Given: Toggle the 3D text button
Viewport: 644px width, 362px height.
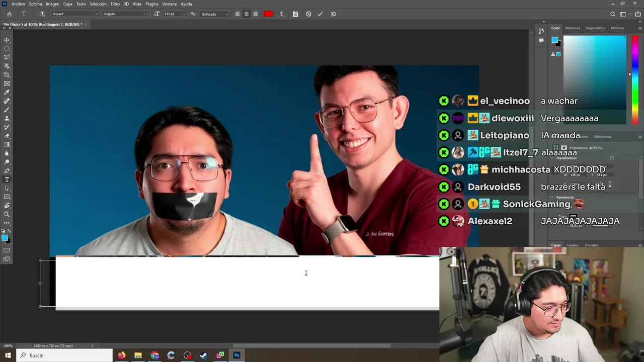Looking at the screenshot, I should (333, 14).
